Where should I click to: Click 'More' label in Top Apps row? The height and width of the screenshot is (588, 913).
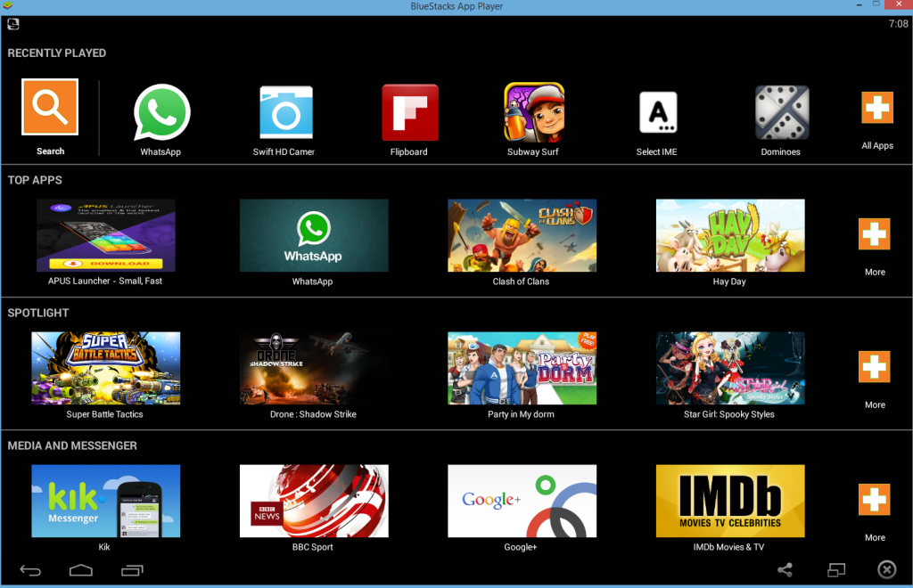[875, 273]
